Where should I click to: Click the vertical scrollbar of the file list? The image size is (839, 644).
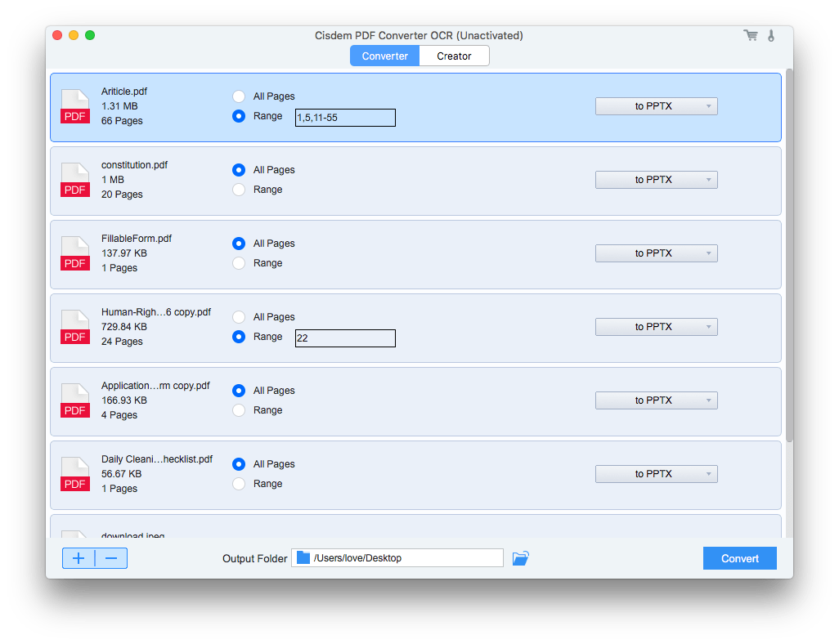[x=789, y=256]
